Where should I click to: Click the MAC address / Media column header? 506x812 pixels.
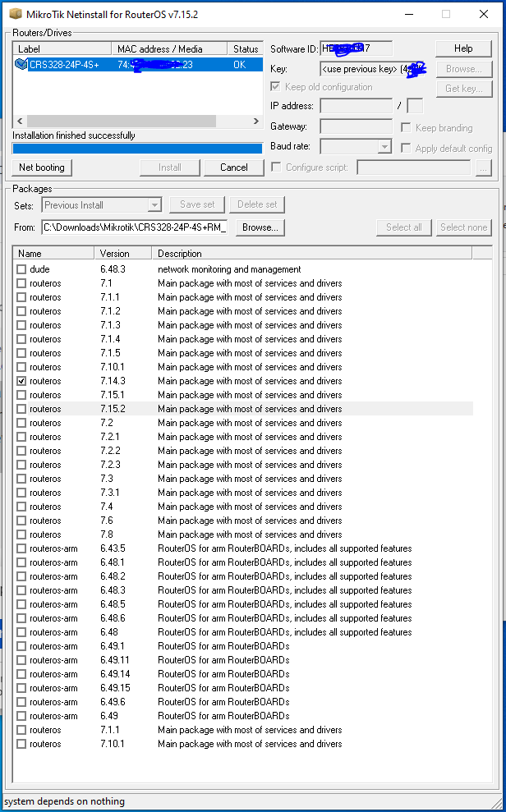tap(169, 48)
